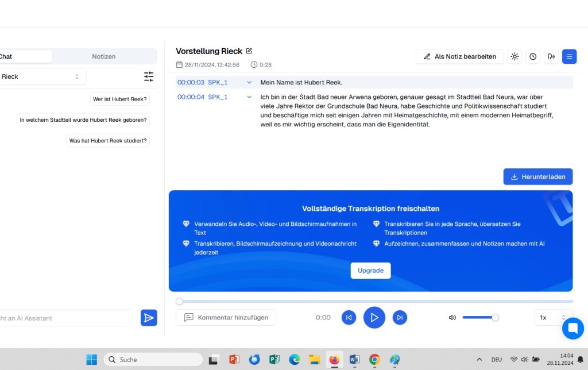Click the Herunterladen button
Viewport: 588px width, 370px height.
point(537,176)
